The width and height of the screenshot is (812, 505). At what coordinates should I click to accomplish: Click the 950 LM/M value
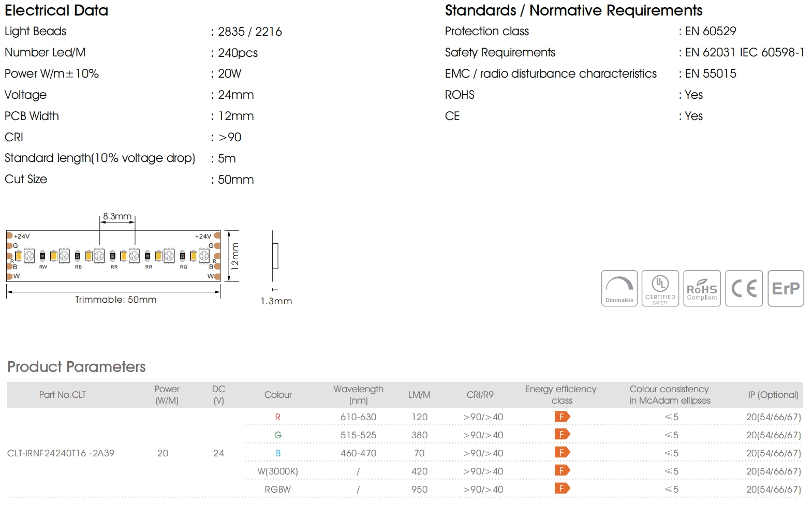coord(419,489)
